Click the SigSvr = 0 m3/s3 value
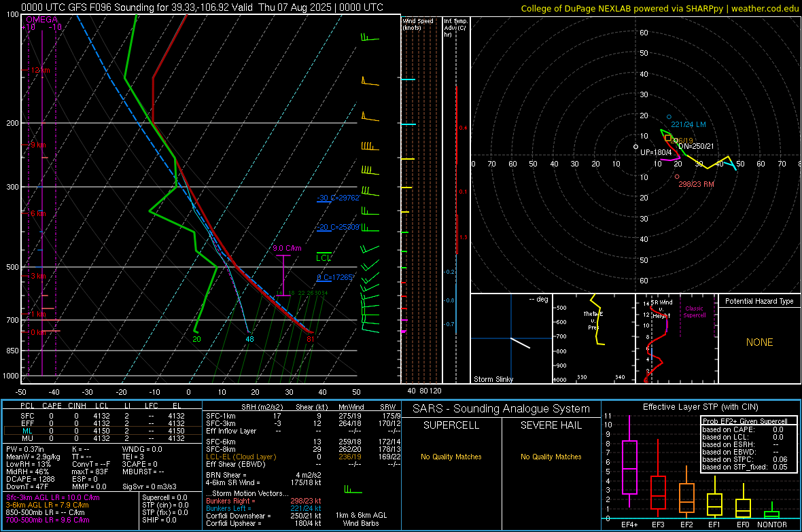The image size is (802, 532). point(150,486)
